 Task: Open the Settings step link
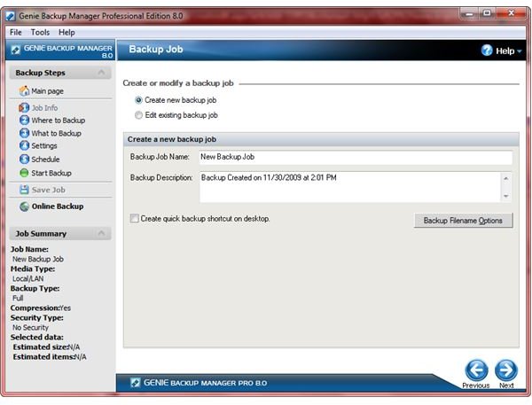(44, 146)
